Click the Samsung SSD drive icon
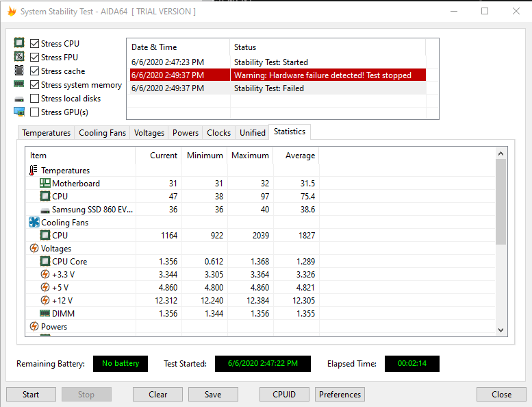Image resolution: width=532 pixels, height=407 pixels. tap(45, 211)
